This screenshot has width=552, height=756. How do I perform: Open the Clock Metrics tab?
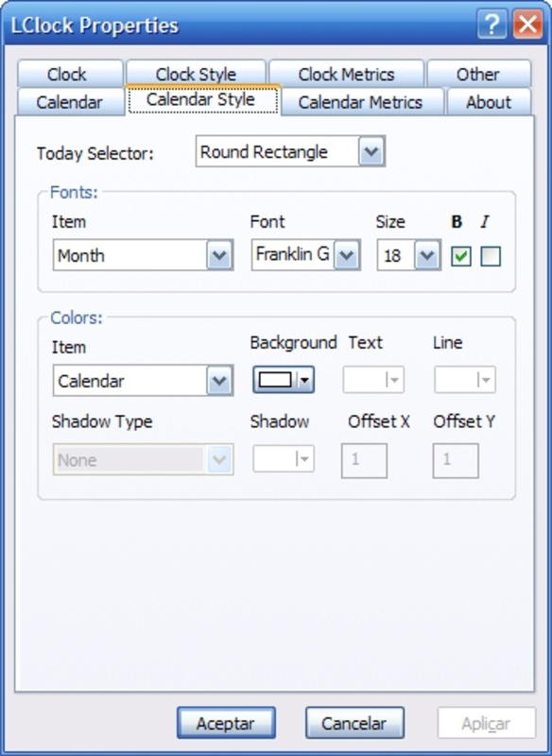(346, 73)
